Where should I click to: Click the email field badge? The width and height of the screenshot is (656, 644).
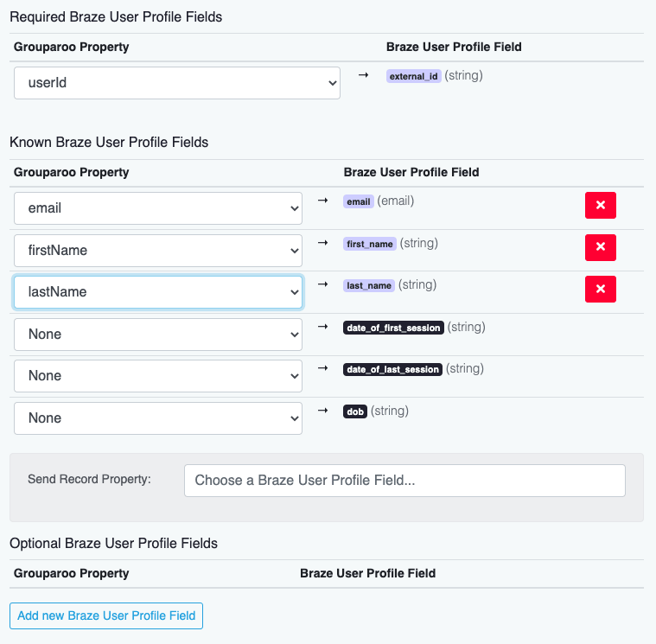(358, 201)
